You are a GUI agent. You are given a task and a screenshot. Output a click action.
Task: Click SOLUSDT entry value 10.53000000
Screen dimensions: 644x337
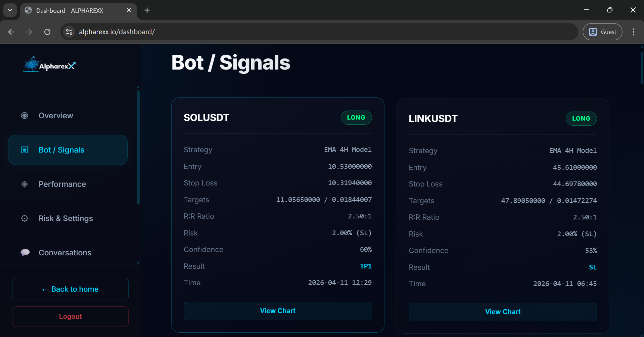point(350,166)
